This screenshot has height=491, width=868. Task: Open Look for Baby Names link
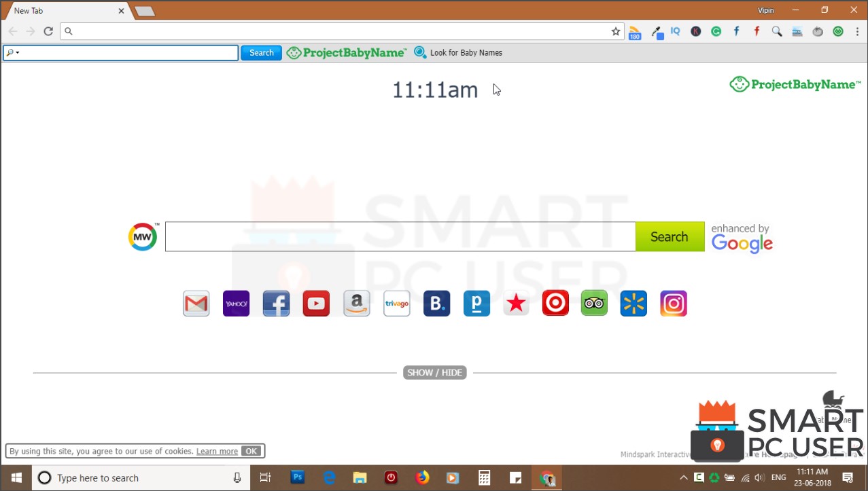click(x=459, y=52)
